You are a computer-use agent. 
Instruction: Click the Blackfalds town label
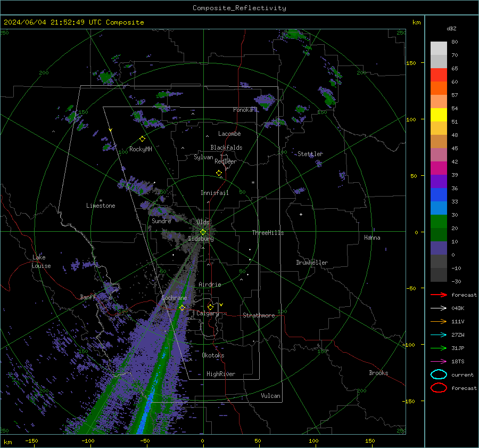click(226, 148)
